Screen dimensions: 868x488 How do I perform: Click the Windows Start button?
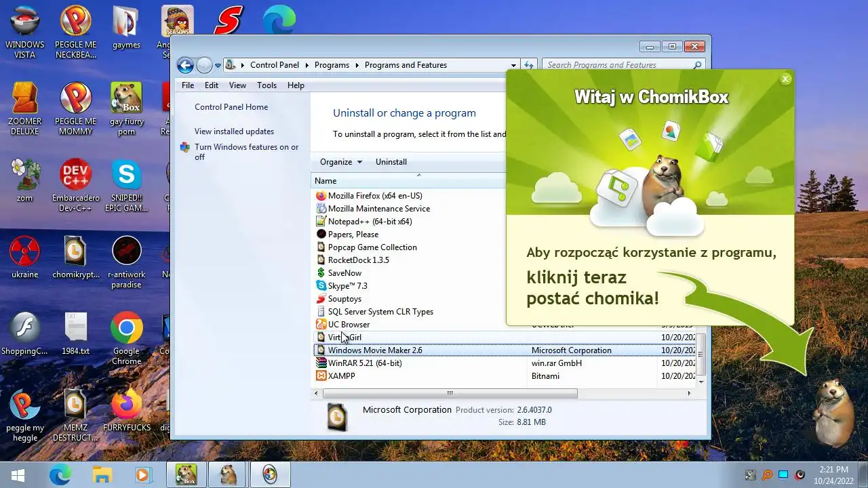pyautogui.click(x=18, y=475)
